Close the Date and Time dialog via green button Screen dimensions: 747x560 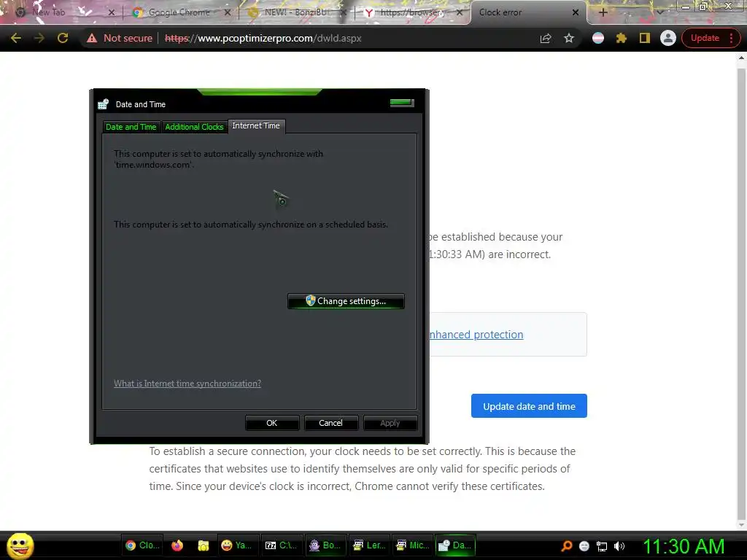tap(402, 103)
